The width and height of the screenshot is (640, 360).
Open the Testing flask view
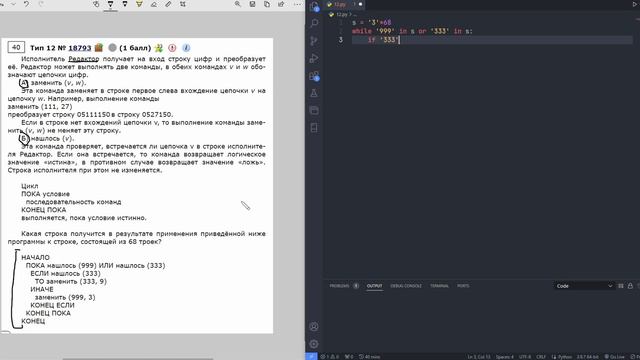[x=314, y=93]
